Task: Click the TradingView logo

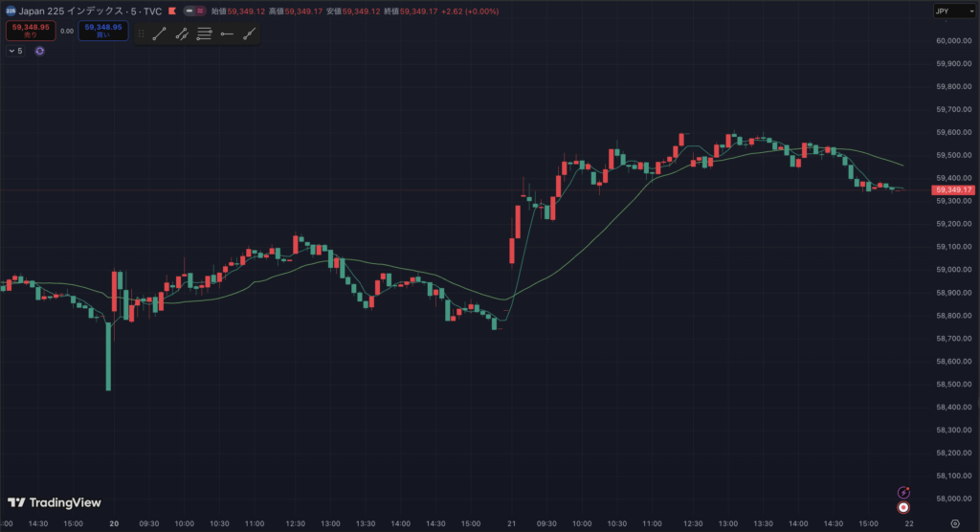Action: coord(55,502)
